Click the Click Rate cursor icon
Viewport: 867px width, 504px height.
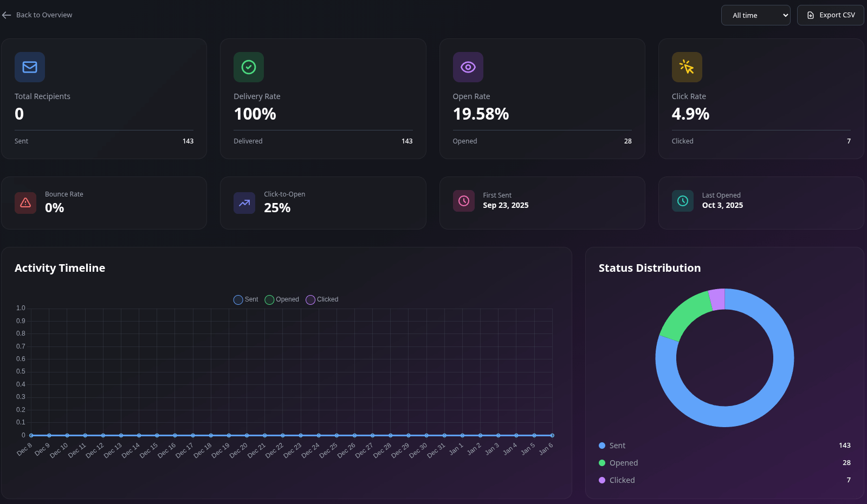pos(687,67)
